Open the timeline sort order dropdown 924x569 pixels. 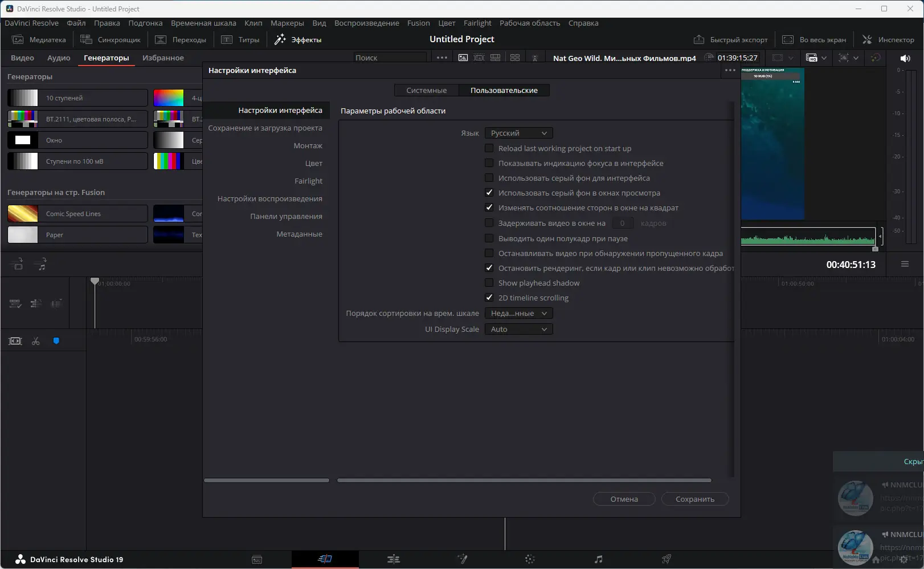[x=518, y=313]
